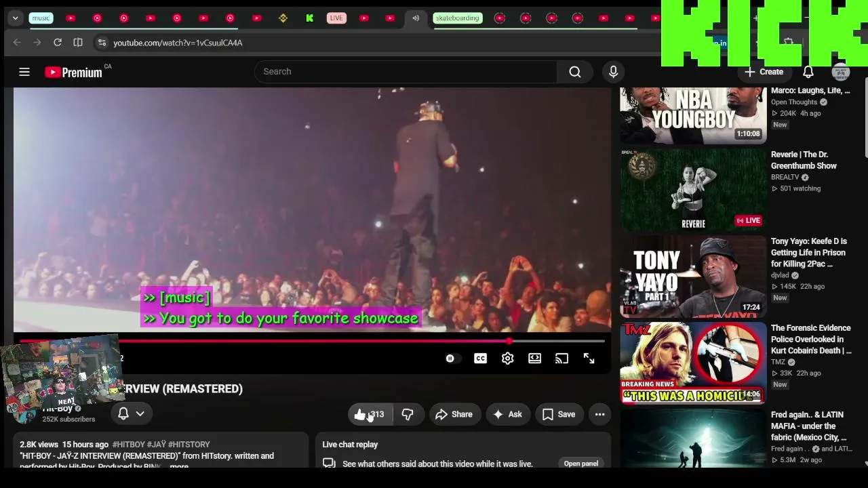
Task: Ask about this video with sparkle button
Action: (x=507, y=414)
